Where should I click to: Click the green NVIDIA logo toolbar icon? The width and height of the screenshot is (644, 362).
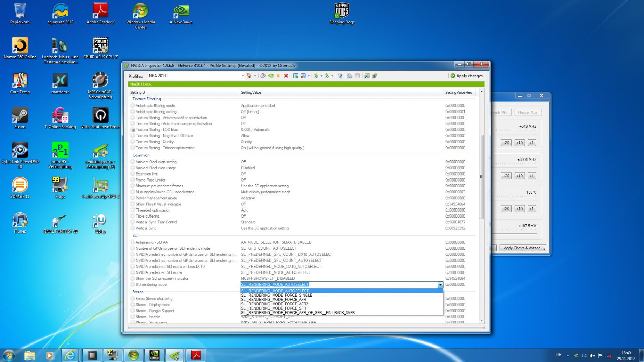coord(271,76)
